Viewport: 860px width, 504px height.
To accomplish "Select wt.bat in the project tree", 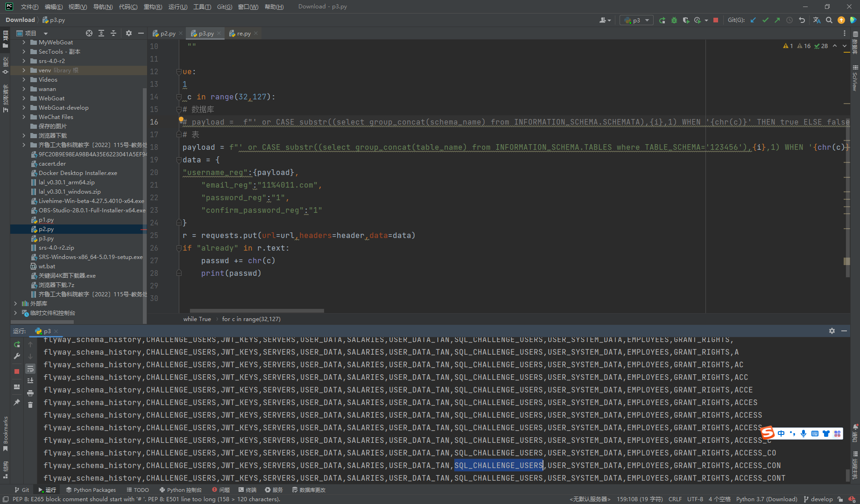I will [47, 266].
